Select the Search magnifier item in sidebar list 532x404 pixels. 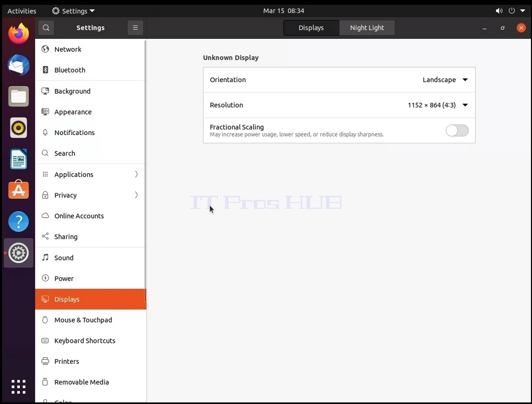tap(90, 153)
